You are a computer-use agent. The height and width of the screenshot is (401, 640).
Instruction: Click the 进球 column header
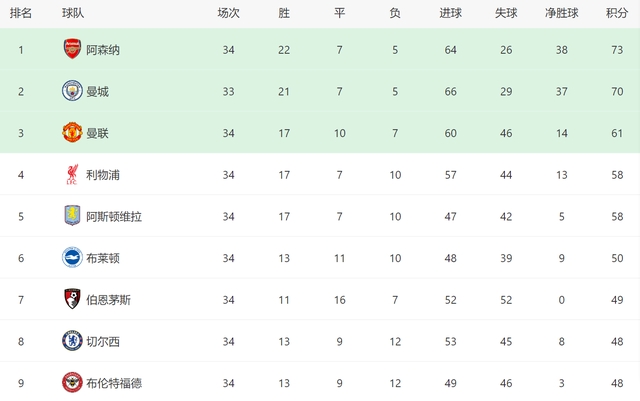(451, 13)
